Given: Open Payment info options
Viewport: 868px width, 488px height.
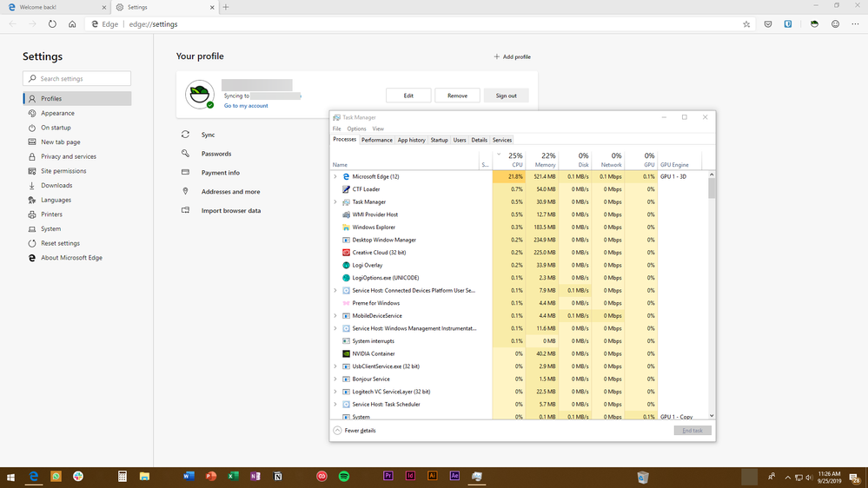Looking at the screenshot, I should coord(221,173).
